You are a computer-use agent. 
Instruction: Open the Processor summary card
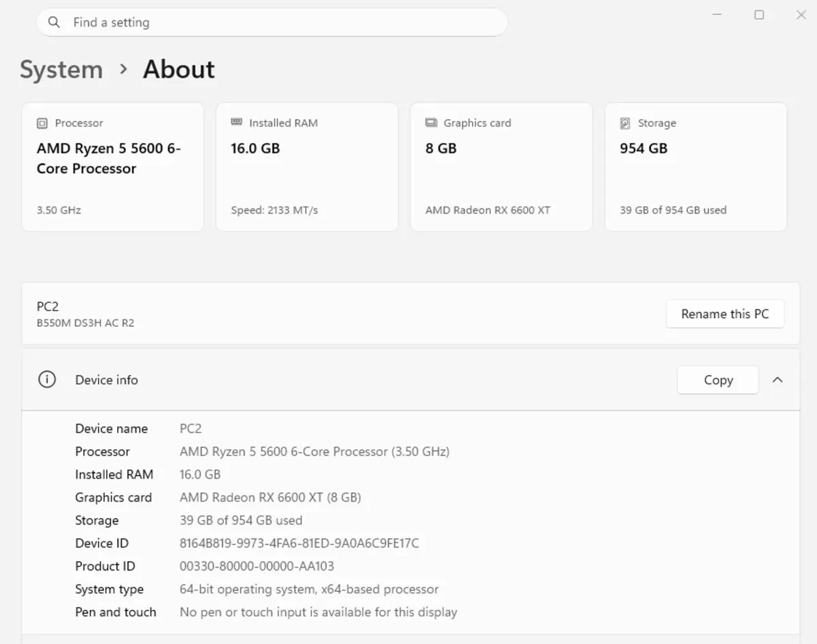click(113, 167)
